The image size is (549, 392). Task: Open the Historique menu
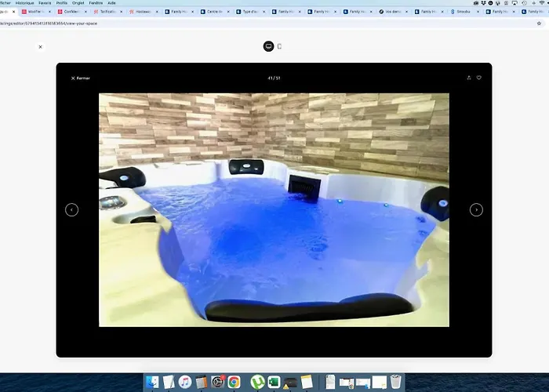point(25,3)
